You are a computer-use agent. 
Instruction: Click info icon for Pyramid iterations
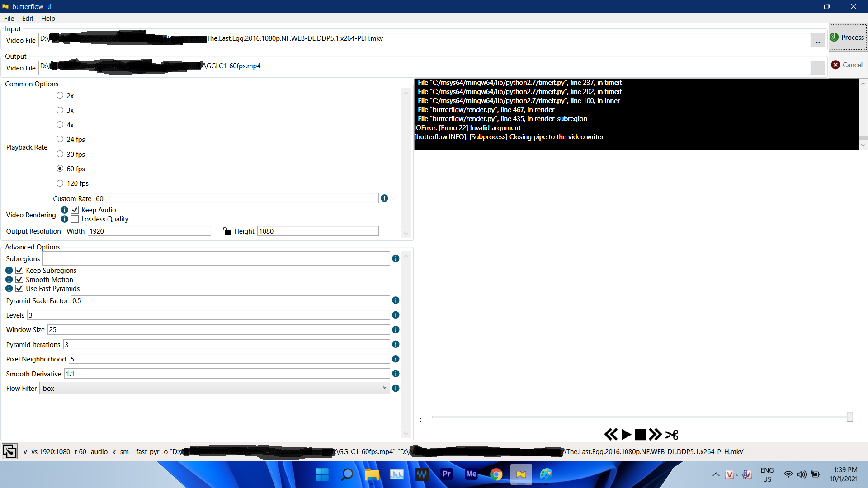click(396, 344)
